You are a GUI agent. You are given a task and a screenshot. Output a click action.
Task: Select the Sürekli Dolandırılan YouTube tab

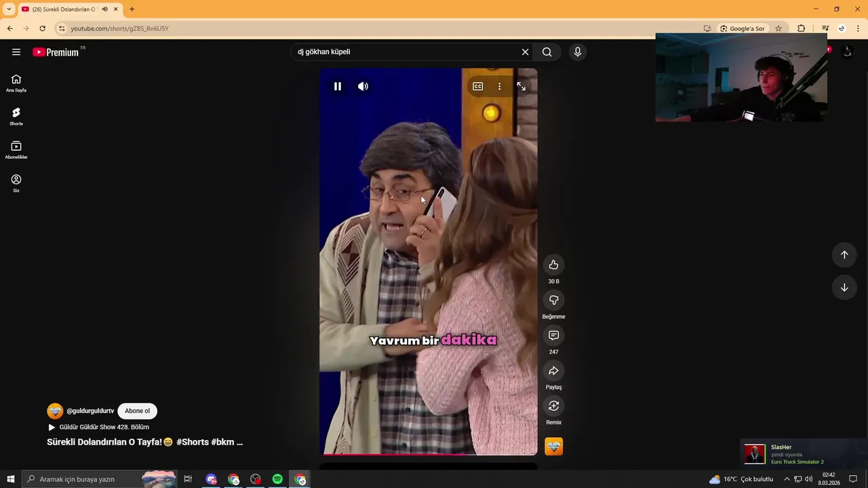click(64, 9)
